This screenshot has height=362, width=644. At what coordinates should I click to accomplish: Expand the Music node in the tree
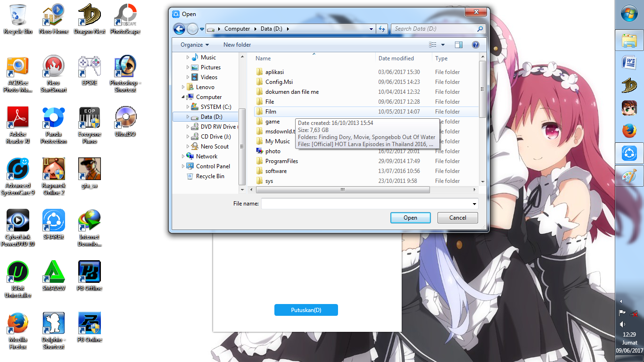188,58
